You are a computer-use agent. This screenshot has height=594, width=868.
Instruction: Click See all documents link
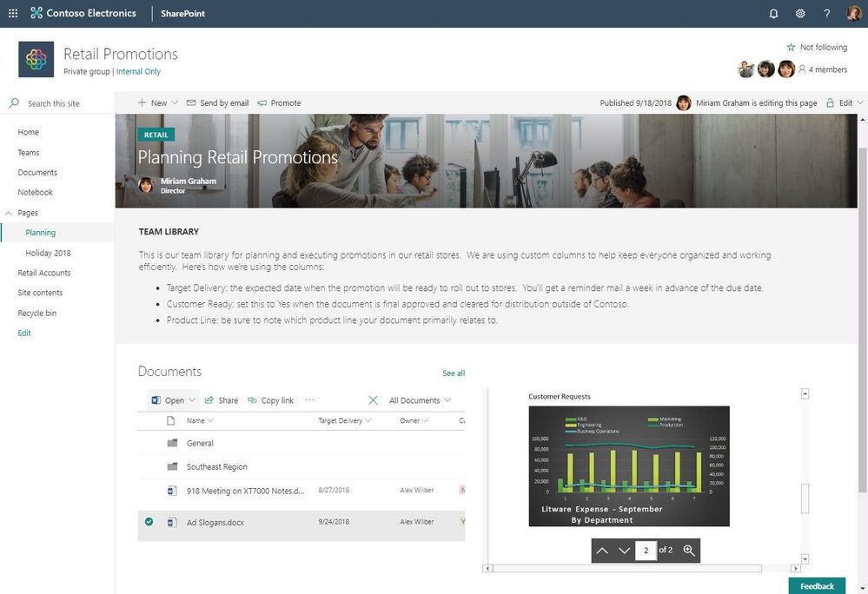point(454,373)
